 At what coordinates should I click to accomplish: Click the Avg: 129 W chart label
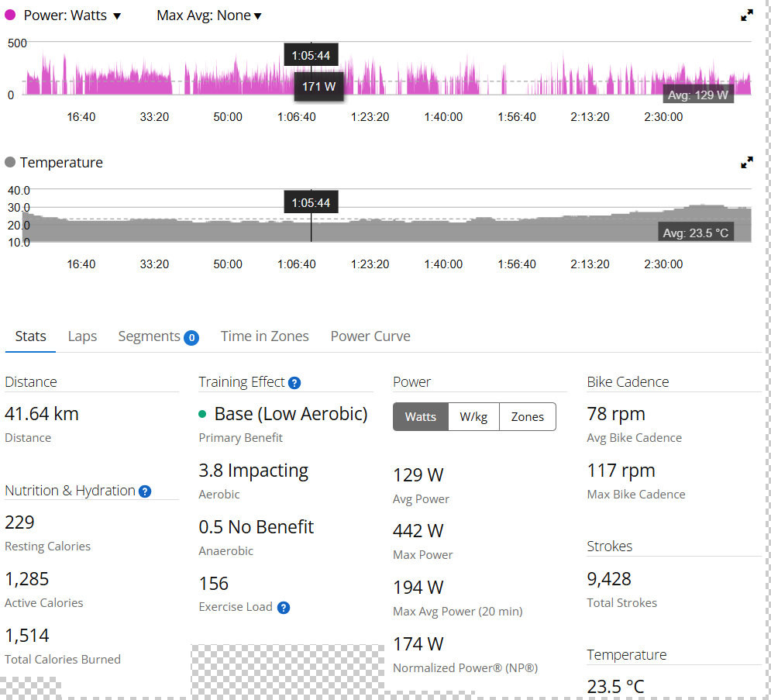[697, 95]
